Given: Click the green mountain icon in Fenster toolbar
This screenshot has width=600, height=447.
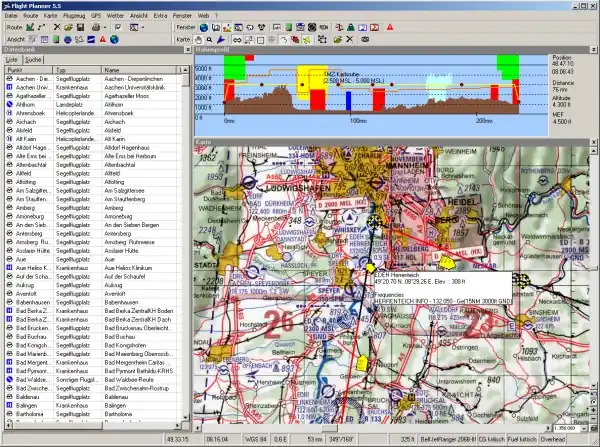Looking at the screenshot, I should [351, 27].
